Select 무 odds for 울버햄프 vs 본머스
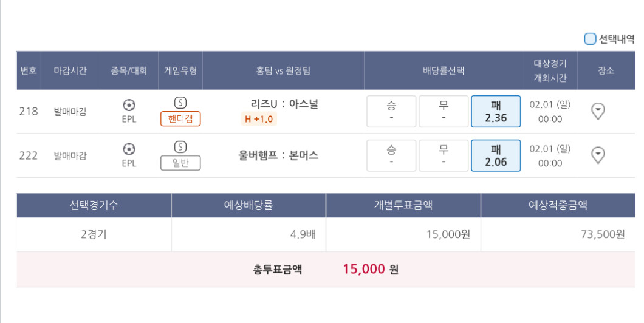 pos(444,155)
